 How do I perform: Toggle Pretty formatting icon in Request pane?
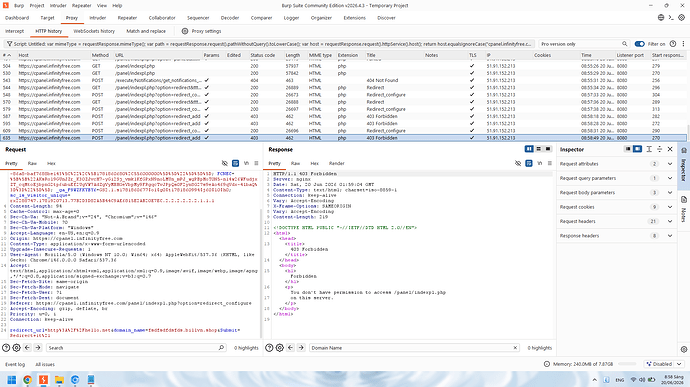click(235, 163)
